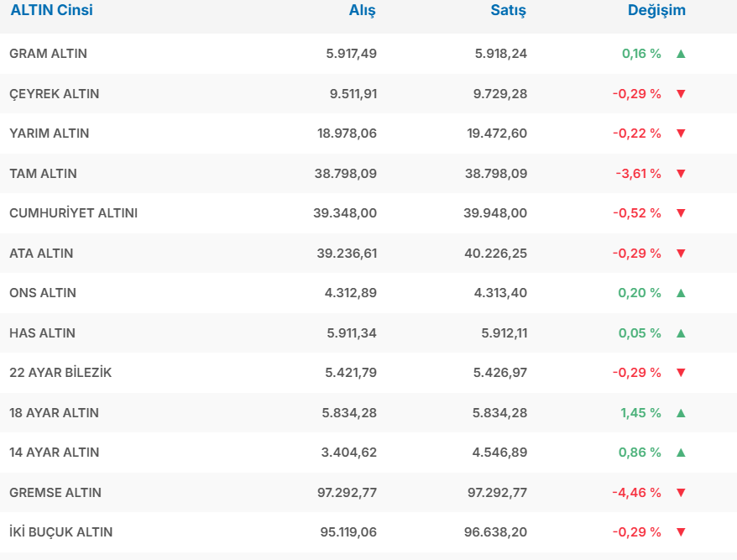Click the Değişim column header
The height and width of the screenshot is (560, 737).
coord(656,11)
